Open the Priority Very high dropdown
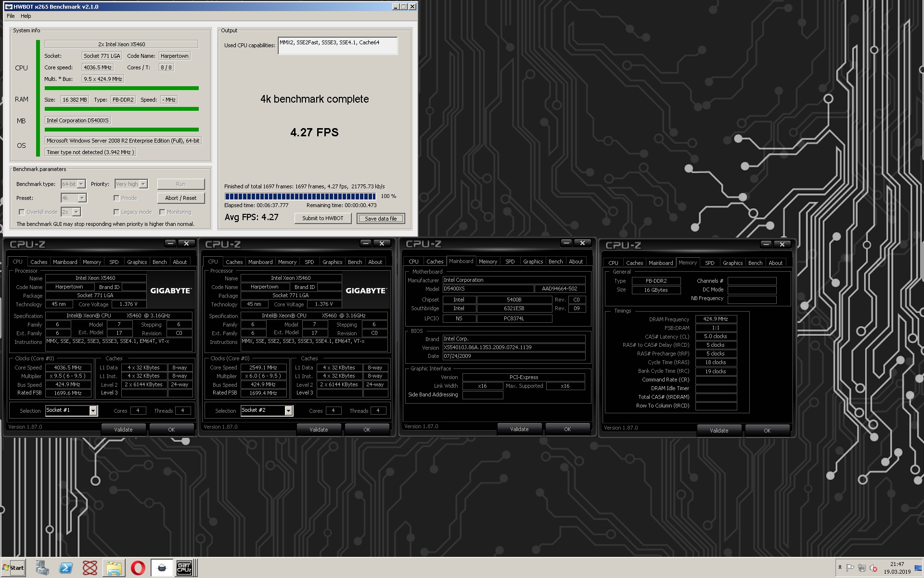This screenshot has width=924, height=578. [x=143, y=184]
